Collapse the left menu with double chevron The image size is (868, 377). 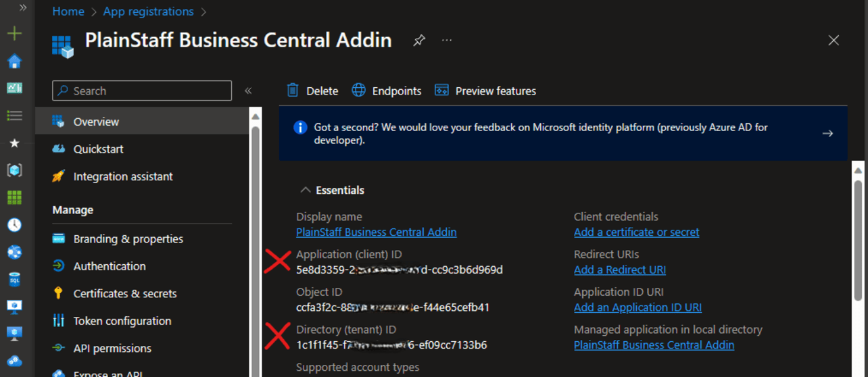pyautogui.click(x=248, y=91)
